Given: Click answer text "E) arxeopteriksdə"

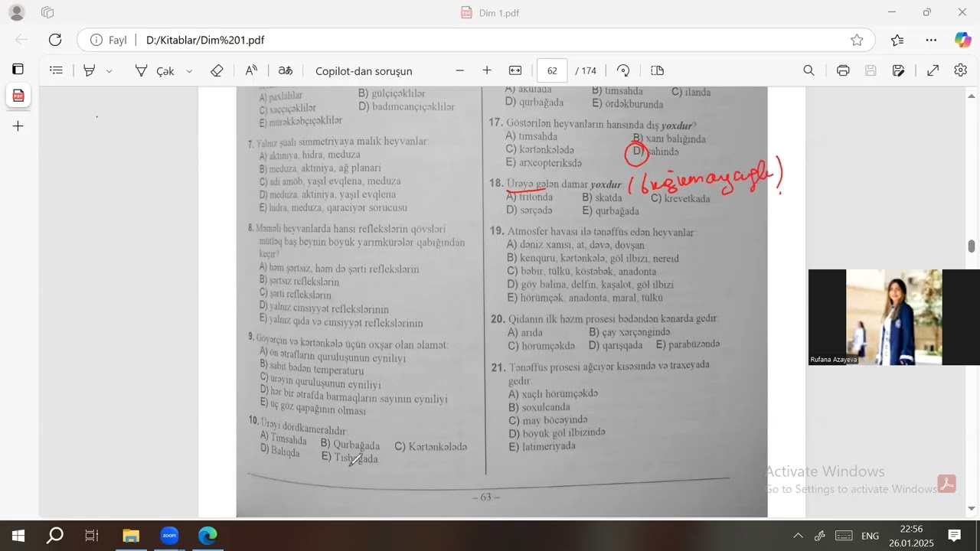Looking at the screenshot, I should click(x=544, y=162).
